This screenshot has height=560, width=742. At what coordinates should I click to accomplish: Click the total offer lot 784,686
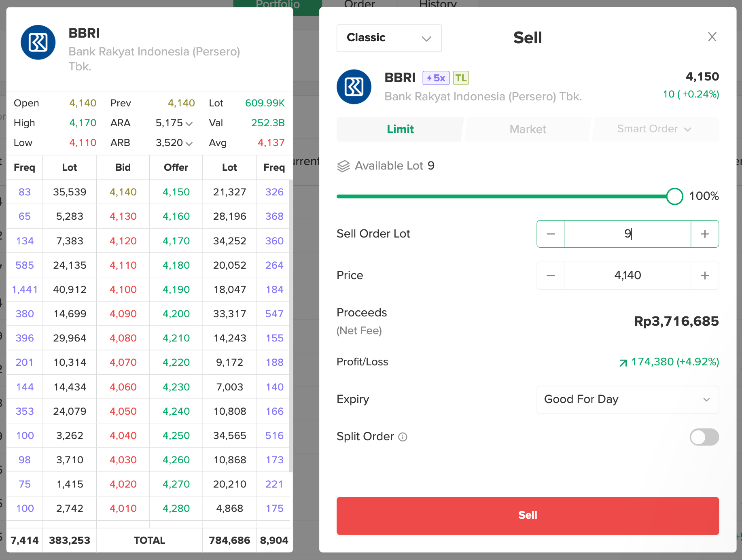229,541
